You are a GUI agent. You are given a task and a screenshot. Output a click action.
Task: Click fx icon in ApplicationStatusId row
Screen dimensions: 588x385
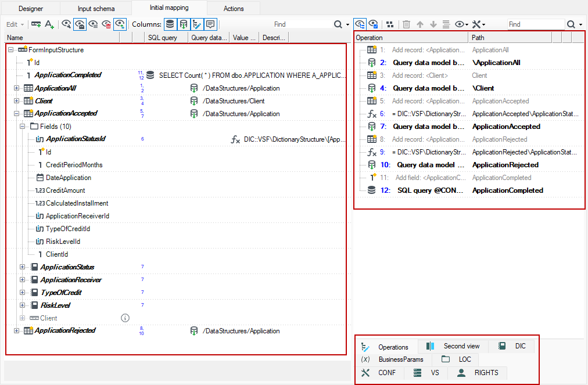pos(235,139)
